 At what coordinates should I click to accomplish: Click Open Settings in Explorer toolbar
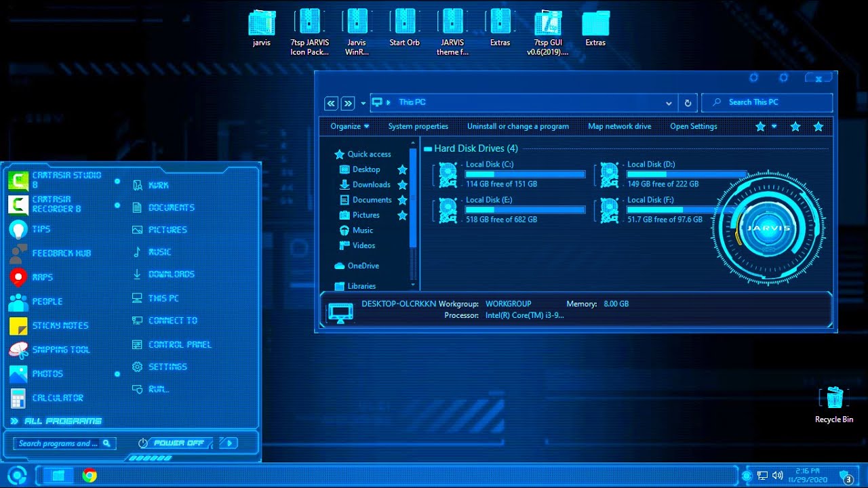(x=694, y=126)
